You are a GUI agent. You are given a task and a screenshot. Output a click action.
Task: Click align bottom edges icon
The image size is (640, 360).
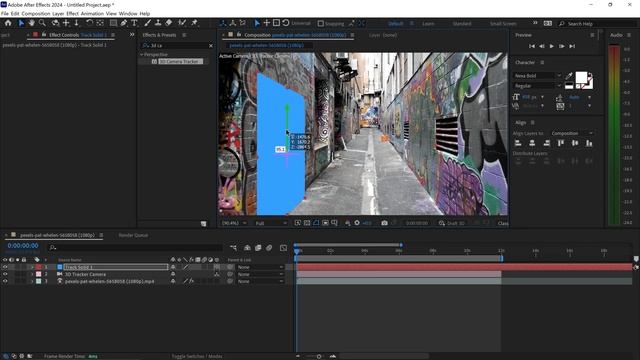(x=589, y=143)
